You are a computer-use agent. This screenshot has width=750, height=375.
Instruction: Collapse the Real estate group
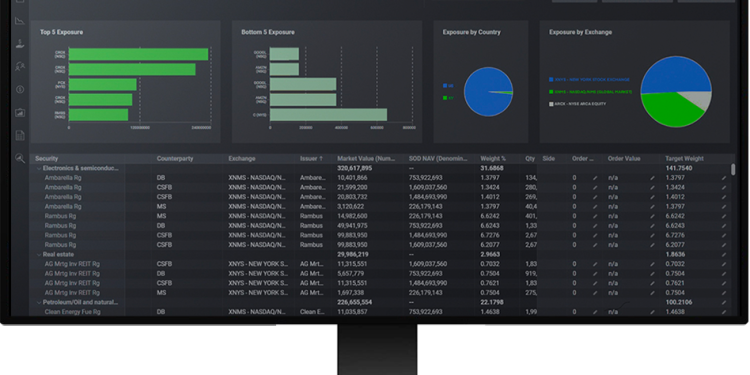click(39, 254)
